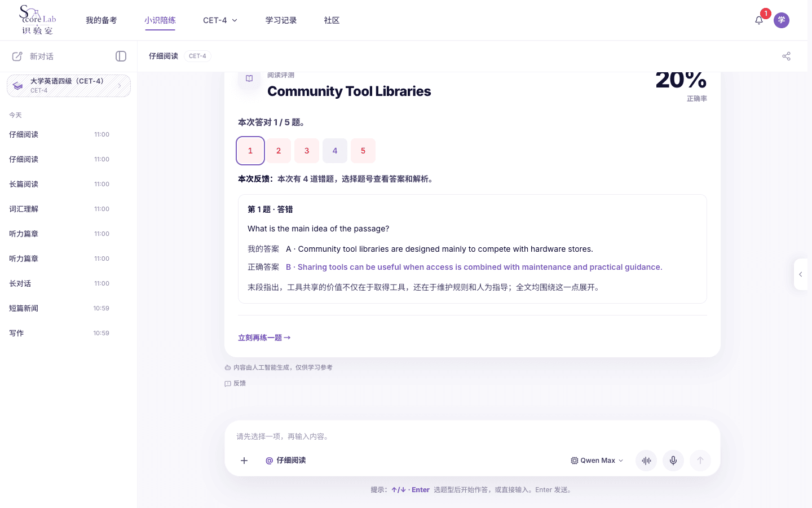Click the correct answer B text
Screen dimensions: 812x508
coord(474,267)
